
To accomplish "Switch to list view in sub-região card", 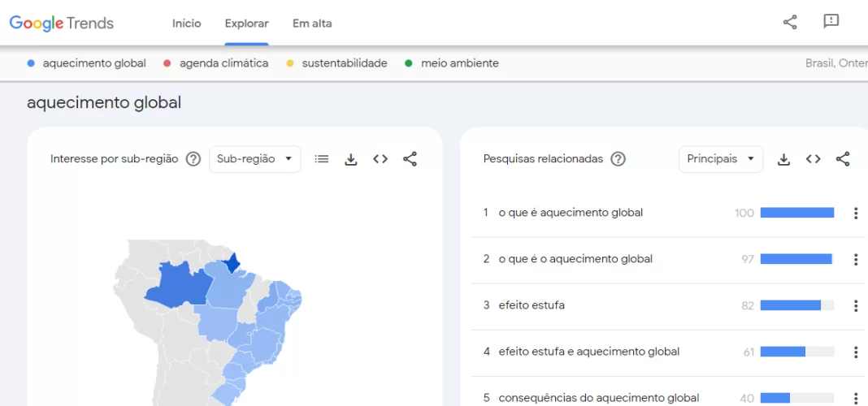I will click(322, 159).
